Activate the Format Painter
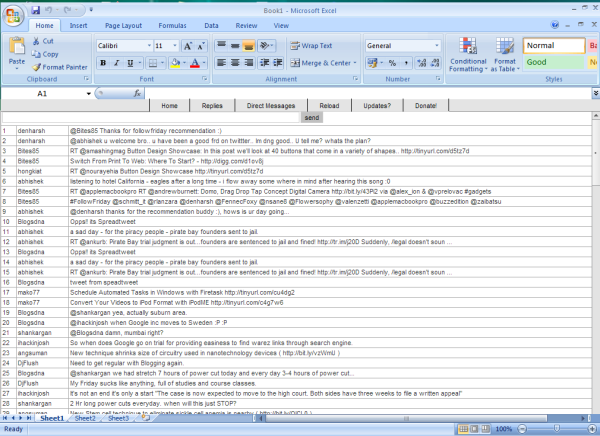This screenshot has height=436, width=600. coord(60,67)
